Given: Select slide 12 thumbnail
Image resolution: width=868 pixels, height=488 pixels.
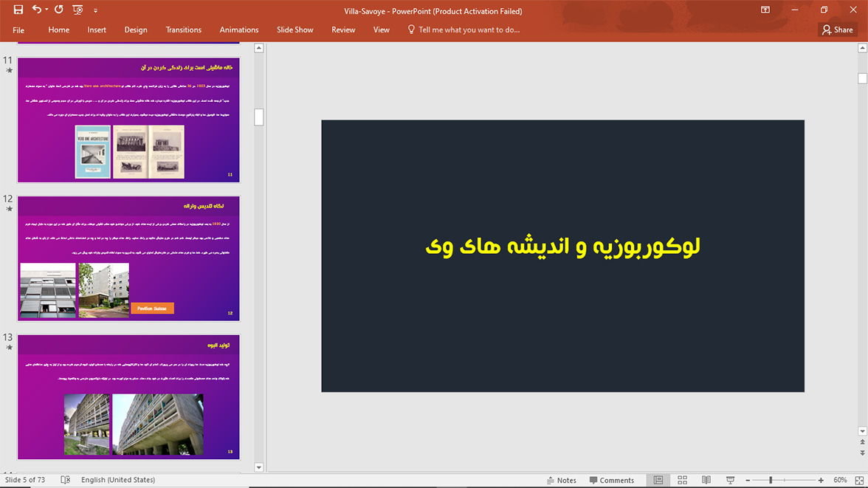Looking at the screenshot, I should [x=128, y=258].
